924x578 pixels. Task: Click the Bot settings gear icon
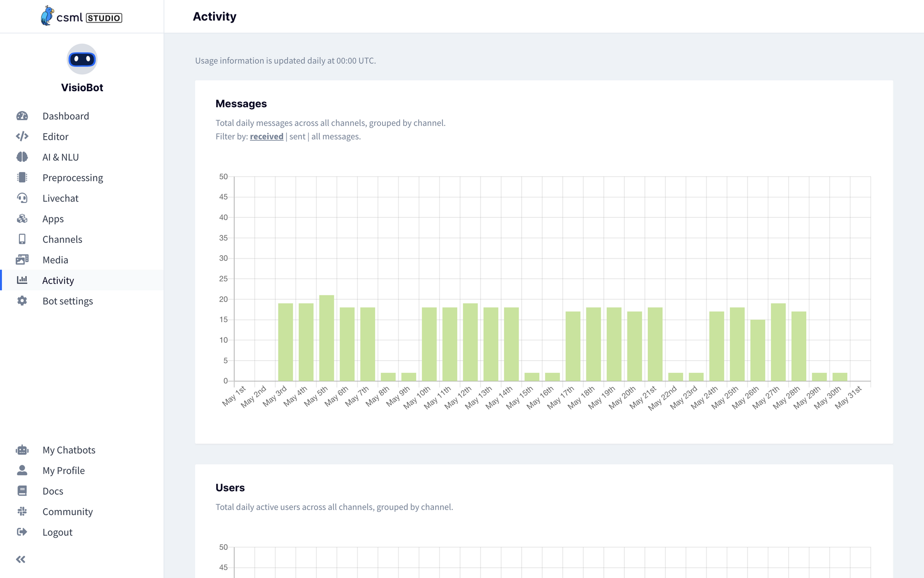pos(22,301)
